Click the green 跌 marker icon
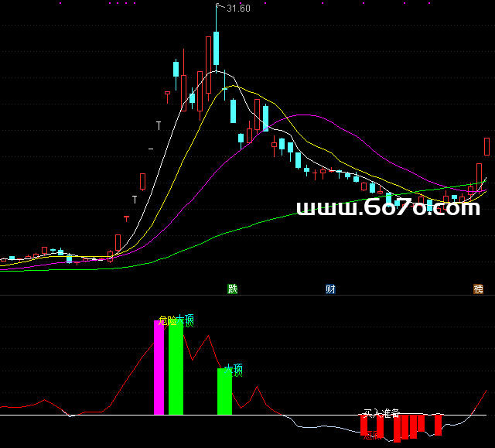This screenshot has width=495, height=448. 233,289
